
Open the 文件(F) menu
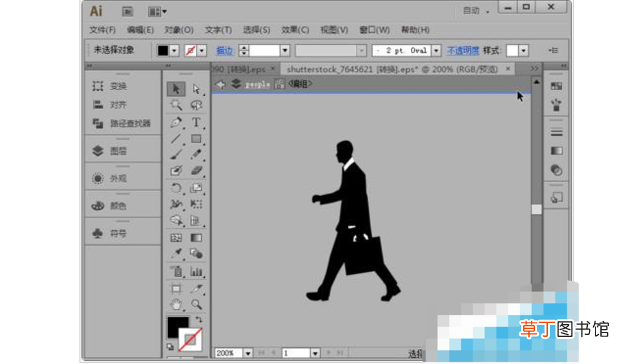tap(102, 30)
